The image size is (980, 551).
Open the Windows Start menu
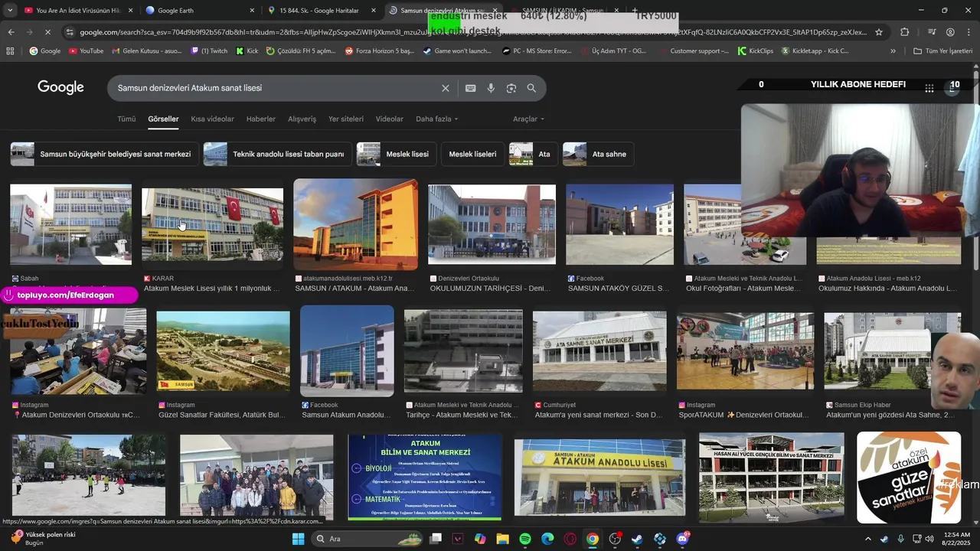(x=298, y=539)
